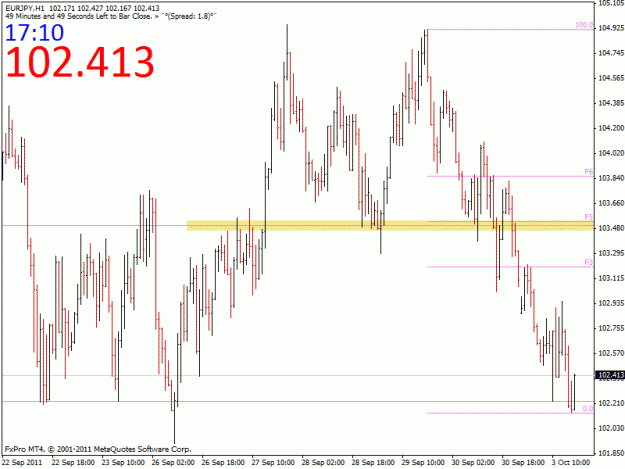This screenshot has height=469, width=625.
Task: Select the pink 100.0 Fibonacci level label
Action: point(584,25)
